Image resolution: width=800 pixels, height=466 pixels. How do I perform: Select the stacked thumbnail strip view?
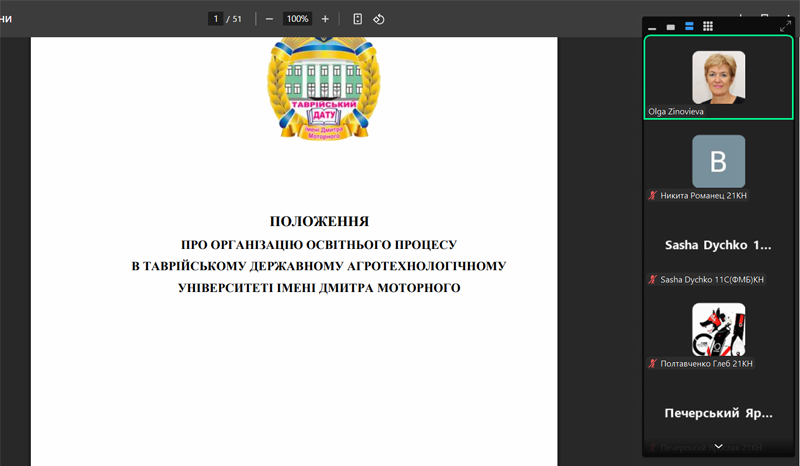689,27
